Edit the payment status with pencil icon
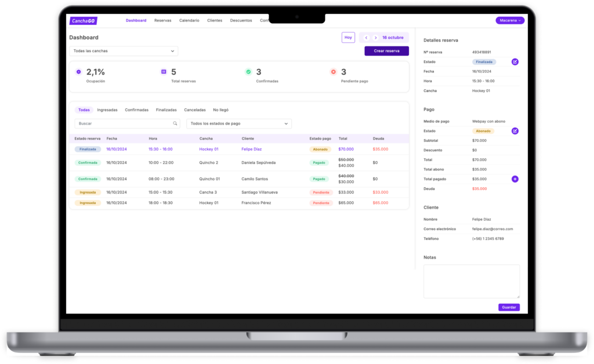 515,131
